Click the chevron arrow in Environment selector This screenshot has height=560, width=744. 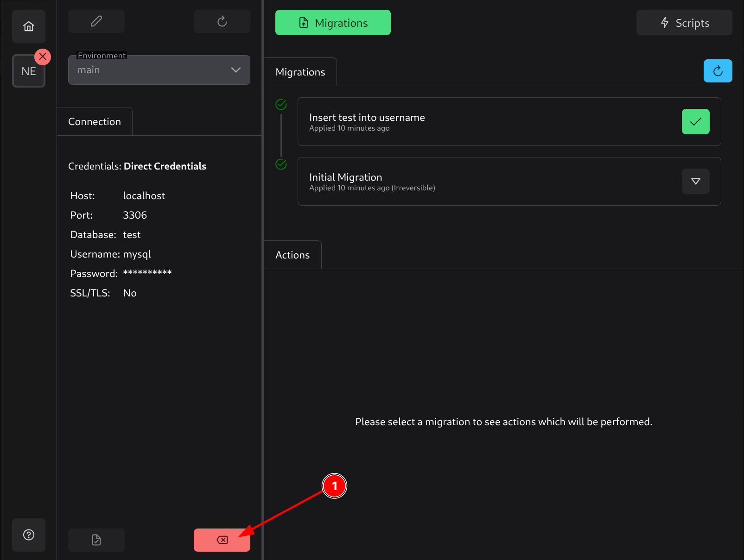pyautogui.click(x=236, y=70)
